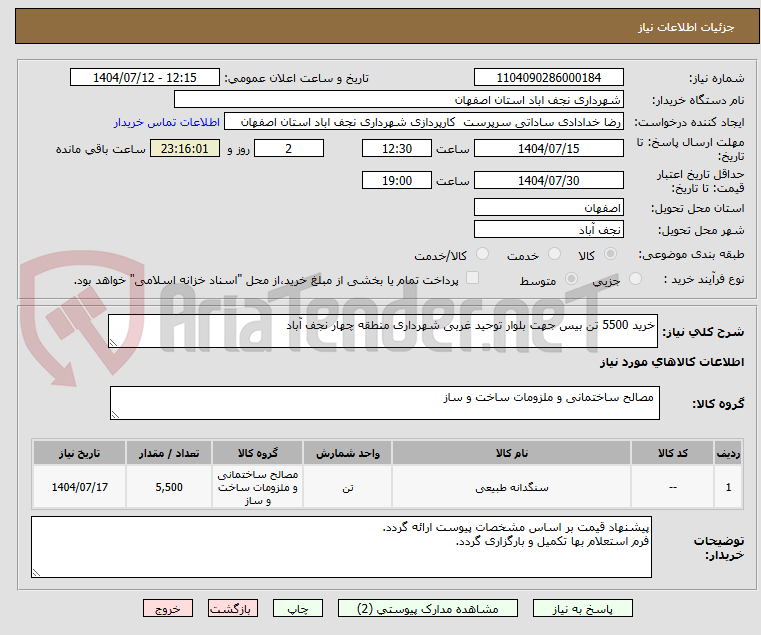Click the مشاهده مدارک پیوستی (2) button

point(428,608)
